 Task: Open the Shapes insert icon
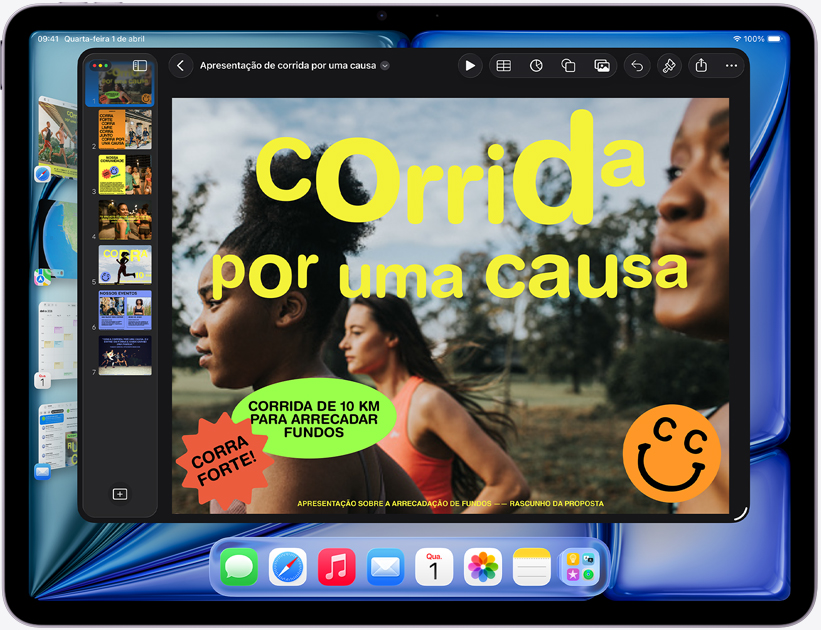pyautogui.click(x=570, y=65)
